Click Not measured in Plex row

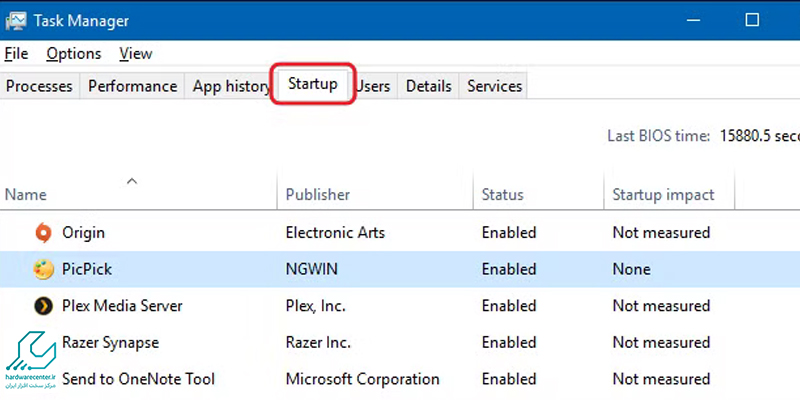[661, 306]
